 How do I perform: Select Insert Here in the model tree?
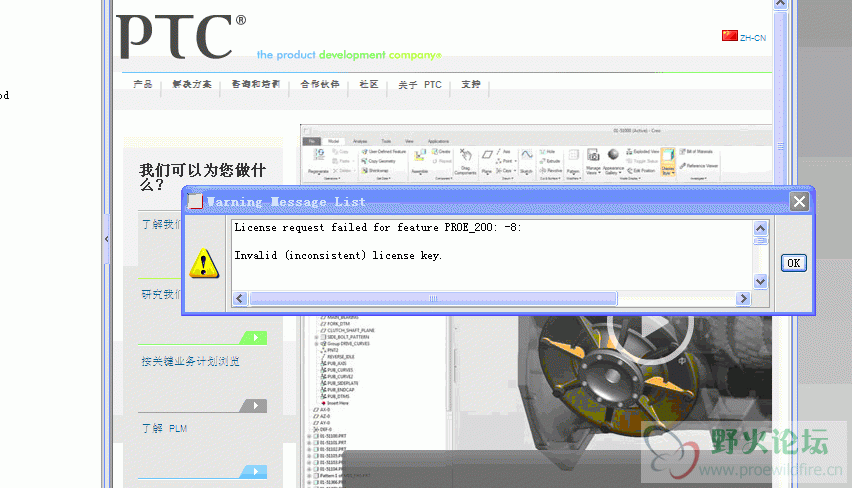coord(337,403)
